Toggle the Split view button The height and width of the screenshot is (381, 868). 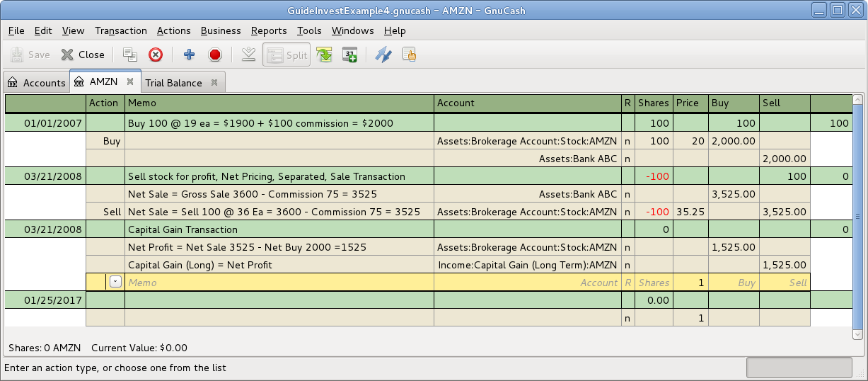coord(287,55)
